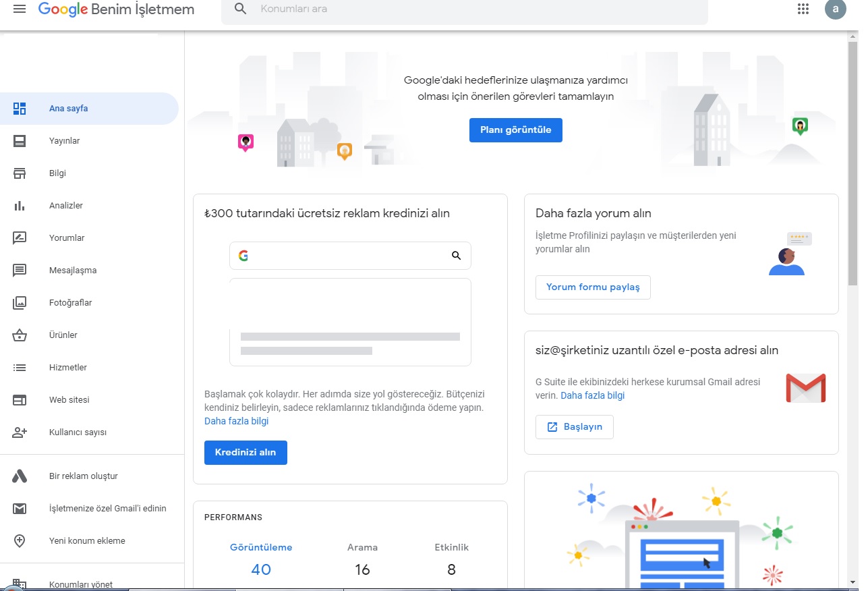Image resolution: width=868 pixels, height=591 pixels.
Task: Click the Ürünler basket icon
Action: tap(20, 335)
